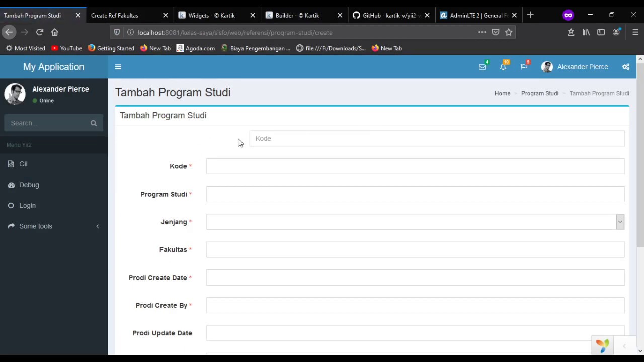Open the Jenjang dropdown list
Screen dimensions: 644x362
(x=415, y=222)
